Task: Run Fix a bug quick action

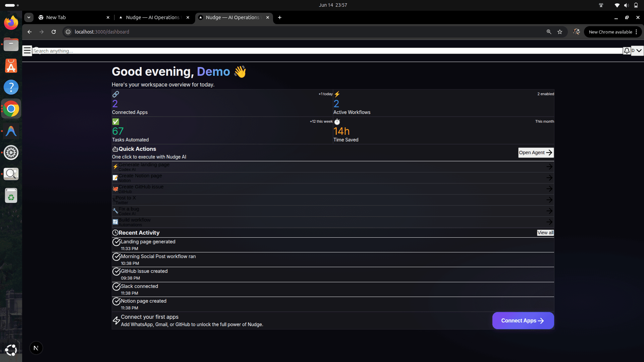Action: tap(333, 211)
